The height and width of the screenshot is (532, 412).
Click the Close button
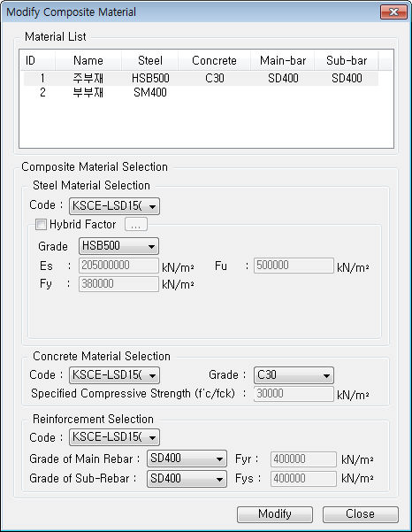click(x=361, y=514)
